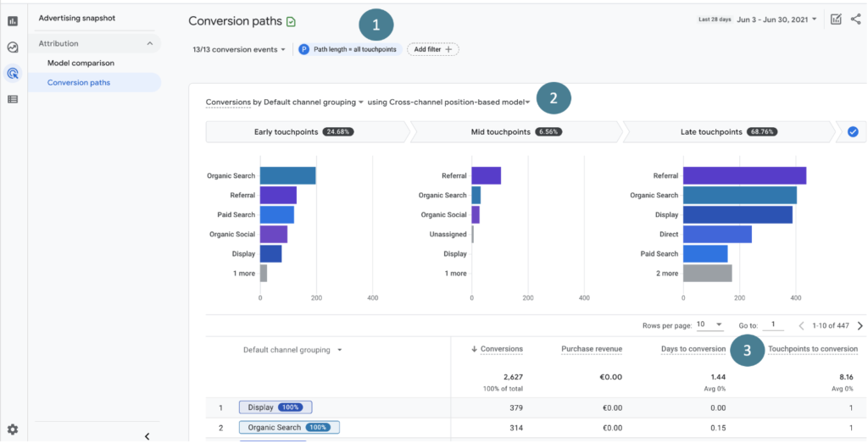This screenshot has width=868, height=443.
Task: Click the share report icon
Action: coord(856,19)
